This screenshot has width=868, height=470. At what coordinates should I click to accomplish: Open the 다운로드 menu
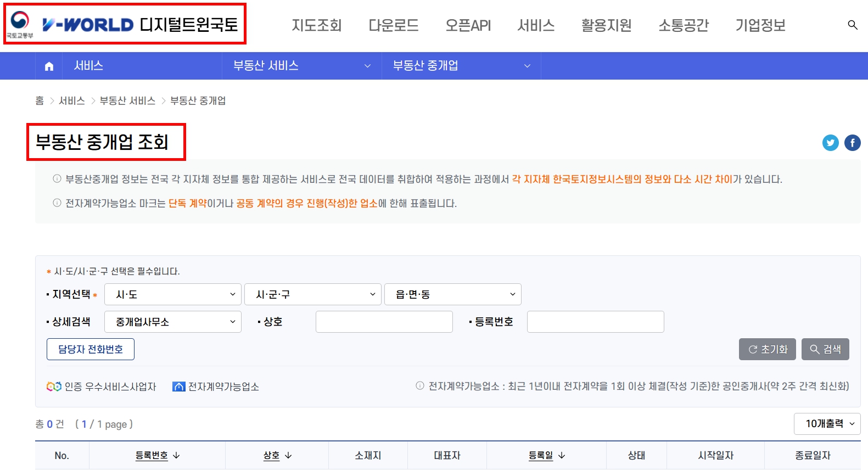pos(394,25)
